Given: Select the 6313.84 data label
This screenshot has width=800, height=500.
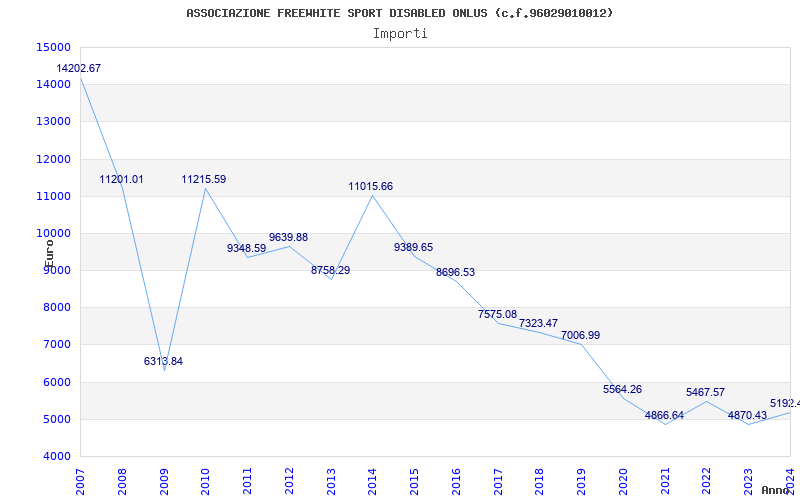Looking at the screenshot, I should point(163,361).
